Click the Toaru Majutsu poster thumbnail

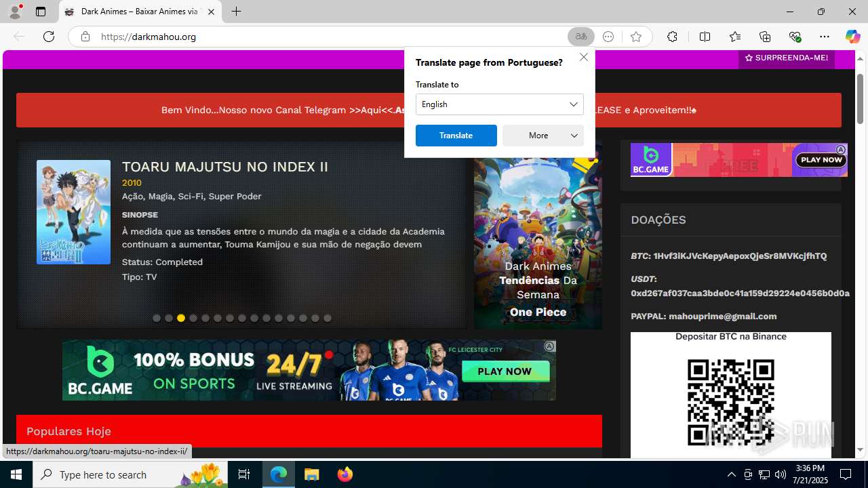point(73,212)
